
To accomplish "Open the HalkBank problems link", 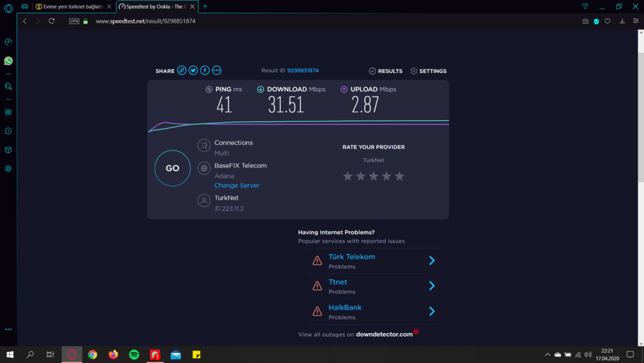I will pos(345,307).
